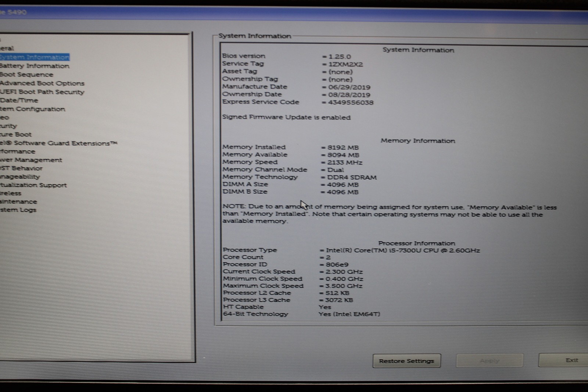Click the Maximum Clock Speed value 3.500 GHz
588x392 pixels.
click(344, 286)
